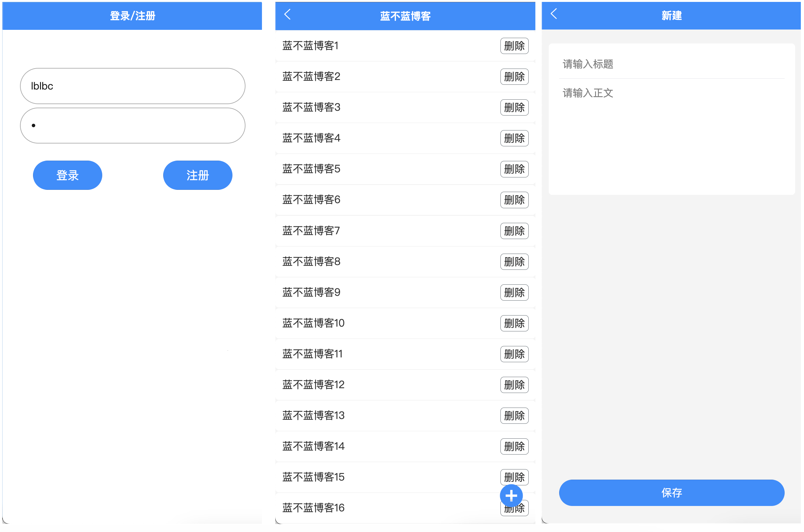This screenshot has width=804, height=532.
Task: Go back from the 蓝不蓝博客 list screen
Action: tap(287, 15)
